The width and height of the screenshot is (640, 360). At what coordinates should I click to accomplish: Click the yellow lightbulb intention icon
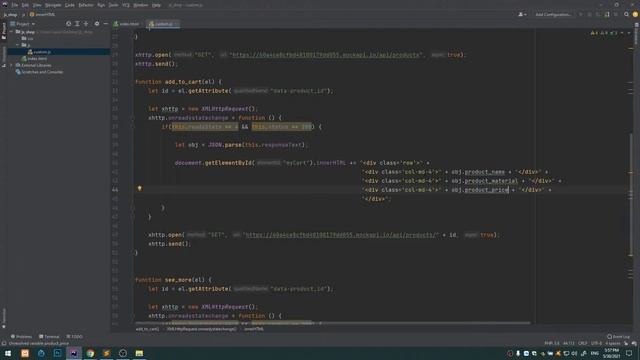click(x=140, y=189)
